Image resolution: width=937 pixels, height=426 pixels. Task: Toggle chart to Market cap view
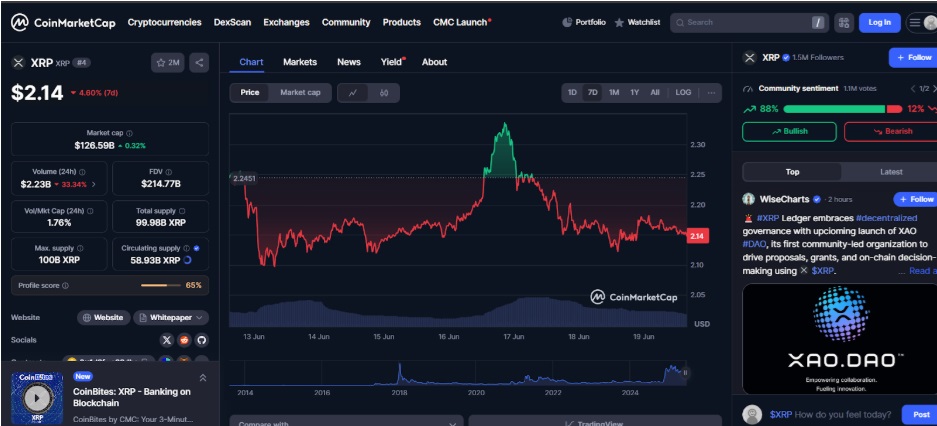[300, 93]
